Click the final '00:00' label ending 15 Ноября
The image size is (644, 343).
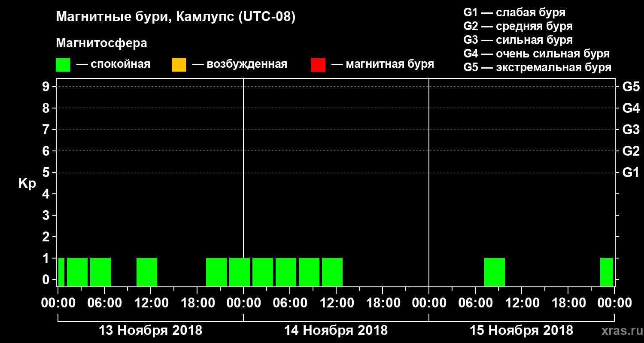point(614,303)
